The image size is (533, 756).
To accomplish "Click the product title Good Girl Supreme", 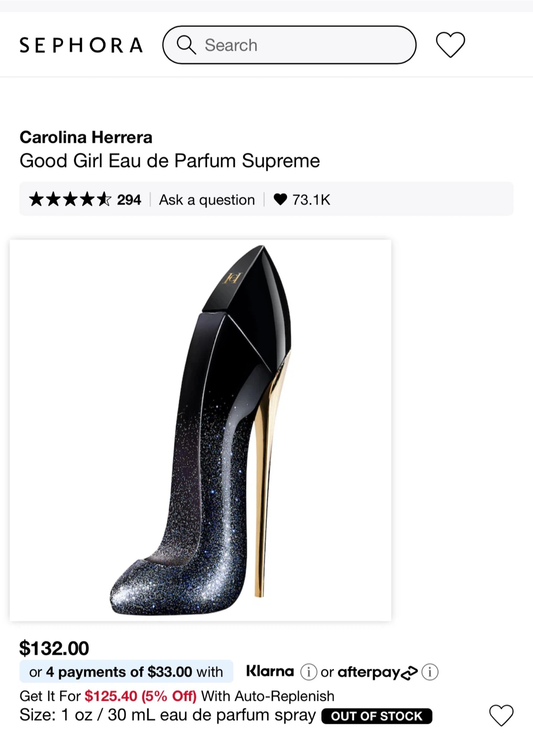I will (x=170, y=161).
